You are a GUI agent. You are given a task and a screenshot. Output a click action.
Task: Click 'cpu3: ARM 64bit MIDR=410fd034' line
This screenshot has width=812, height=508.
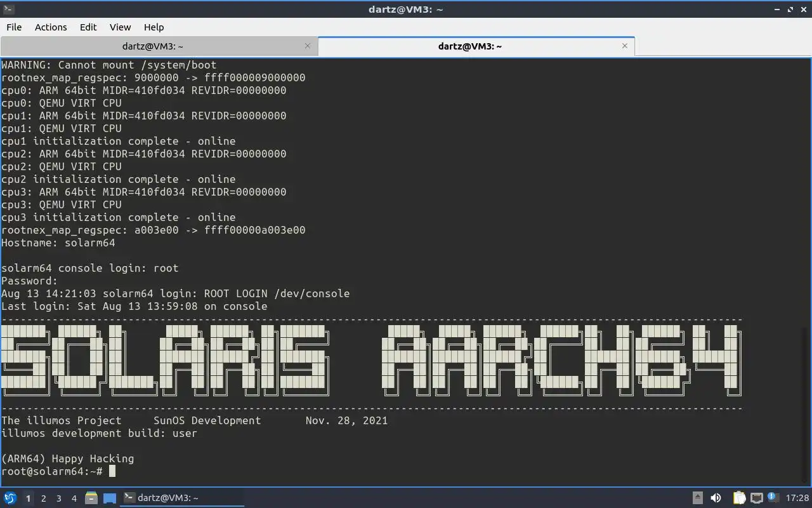[x=144, y=192]
